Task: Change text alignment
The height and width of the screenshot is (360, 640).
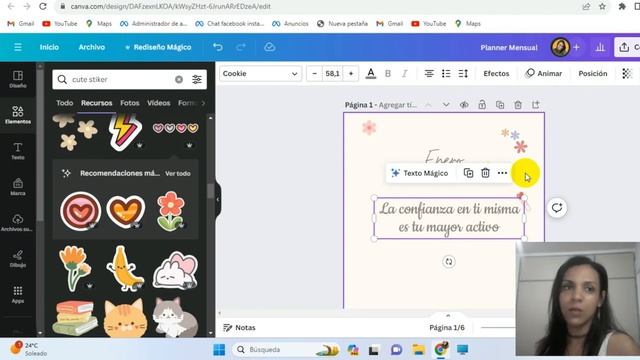Action: [429, 73]
